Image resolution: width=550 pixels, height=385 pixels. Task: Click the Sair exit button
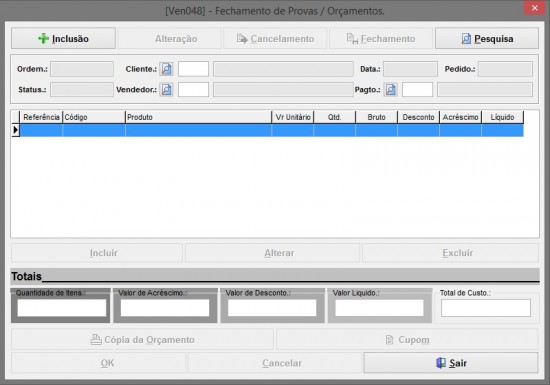click(451, 363)
